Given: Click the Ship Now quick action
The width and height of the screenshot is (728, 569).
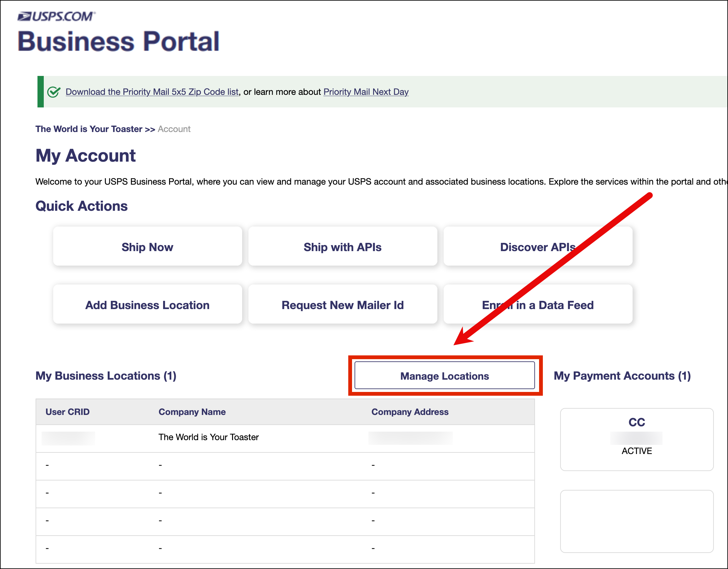Looking at the screenshot, I should [x=147, y=247].
